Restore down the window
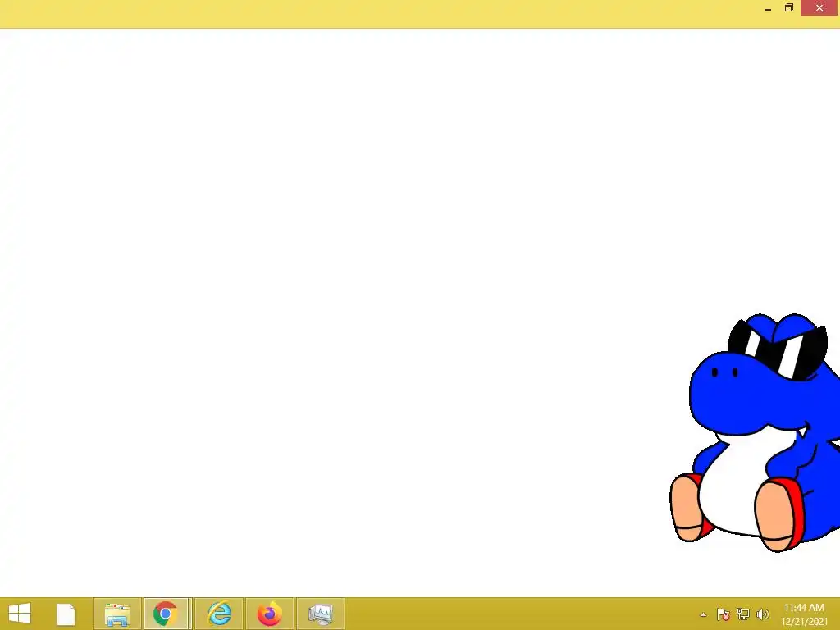The width and height of the screenshot is (840, 630). tap(788, 7)
